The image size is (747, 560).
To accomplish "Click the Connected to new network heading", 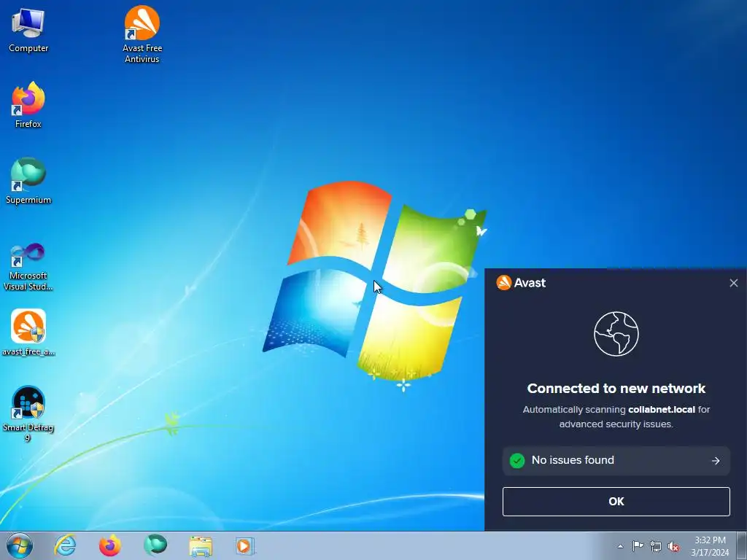I will point(616,389).
